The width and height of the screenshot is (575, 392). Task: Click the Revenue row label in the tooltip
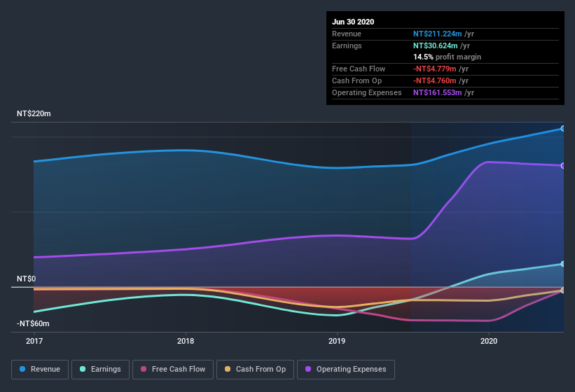[x=347, y=34]
